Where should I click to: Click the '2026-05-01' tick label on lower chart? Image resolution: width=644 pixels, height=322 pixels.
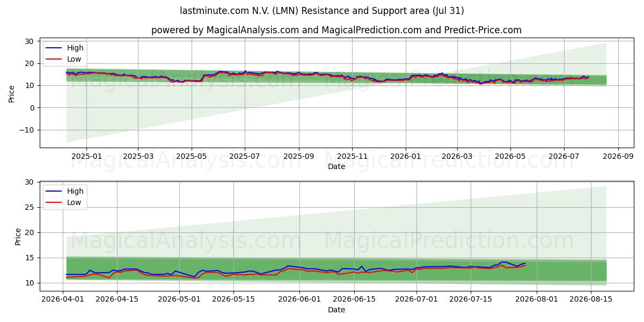[x=179, y=299]
